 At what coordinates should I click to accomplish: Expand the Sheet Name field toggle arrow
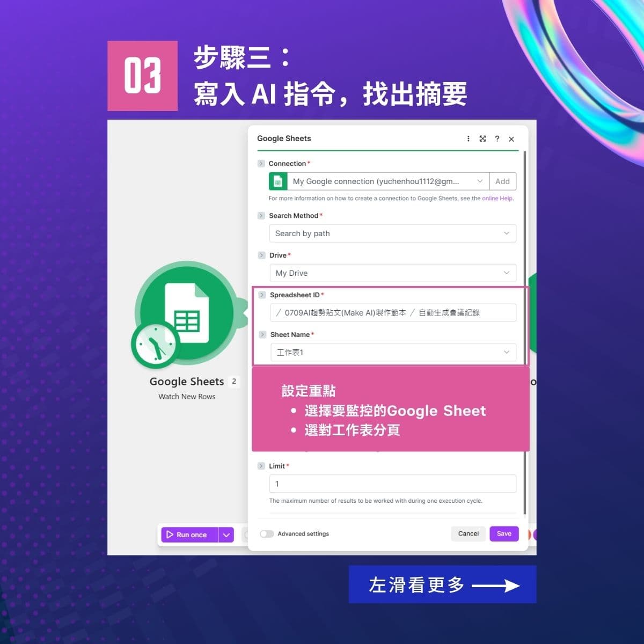[262, 334]
